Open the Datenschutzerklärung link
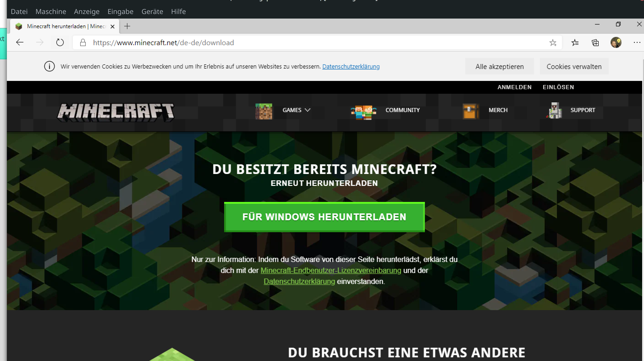Image resolution: width=644 pixels, height=361 pixels. 351,66
